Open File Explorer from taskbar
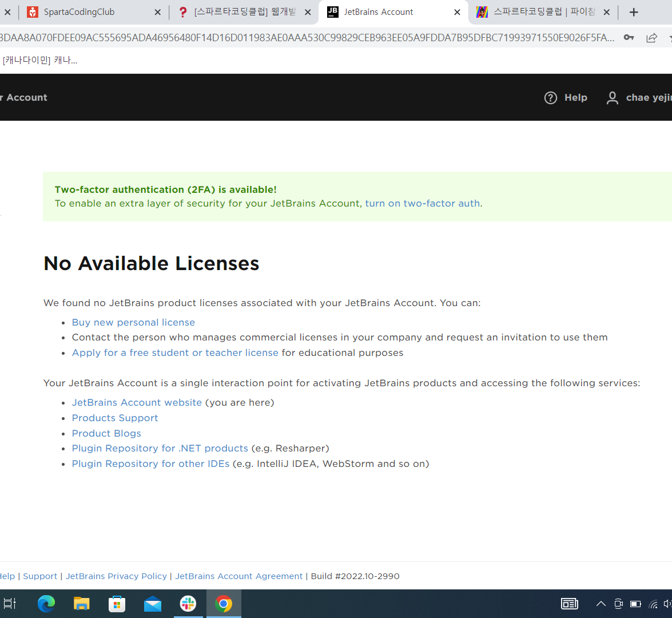Screen dimensions: 672x618 81,604
